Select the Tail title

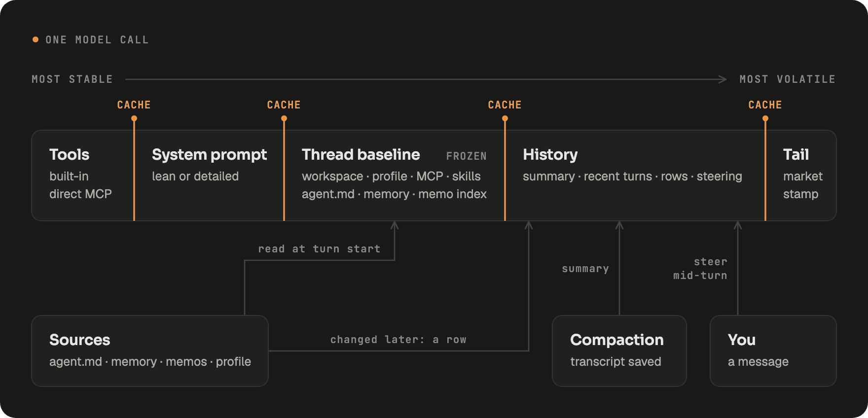tap(796, 155)
